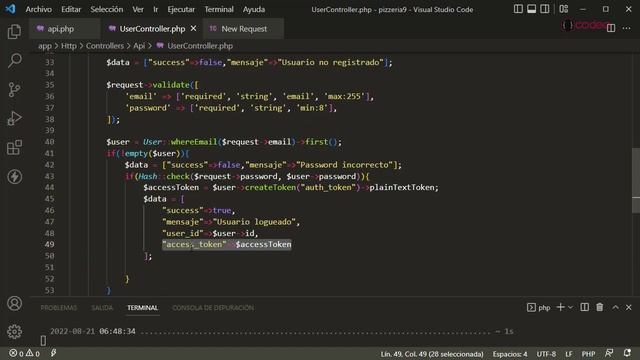Switch to CONSOLA DE DEPURACIÓN tab

click(213, 308)
